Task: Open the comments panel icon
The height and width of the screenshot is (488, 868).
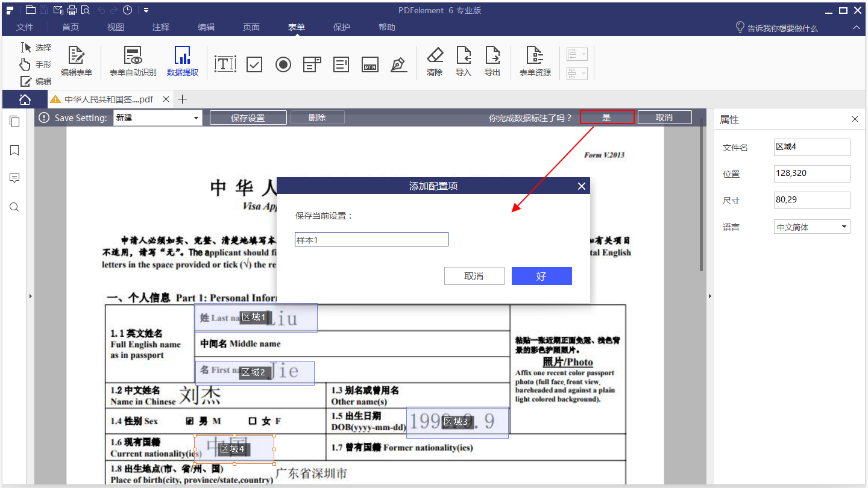Action: coord(14,178)
